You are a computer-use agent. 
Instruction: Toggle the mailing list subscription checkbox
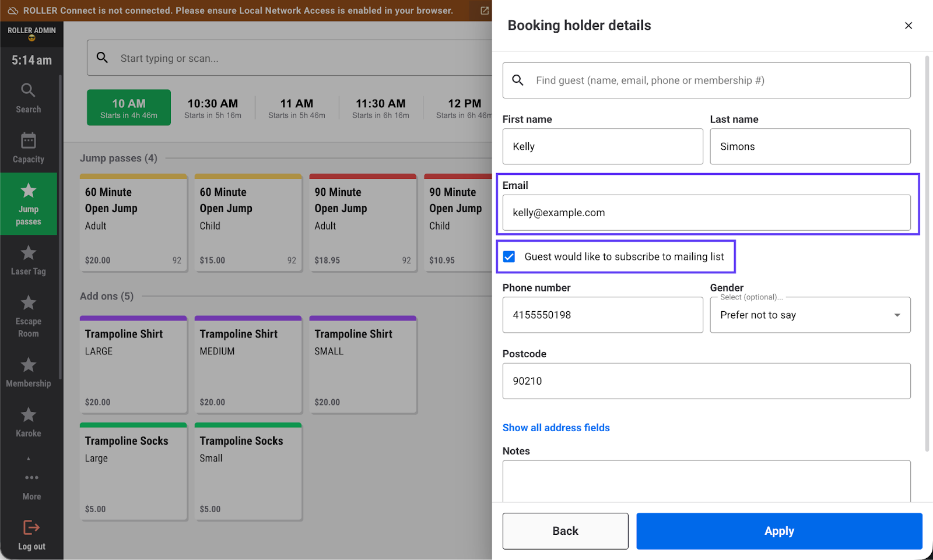point(509,257)
